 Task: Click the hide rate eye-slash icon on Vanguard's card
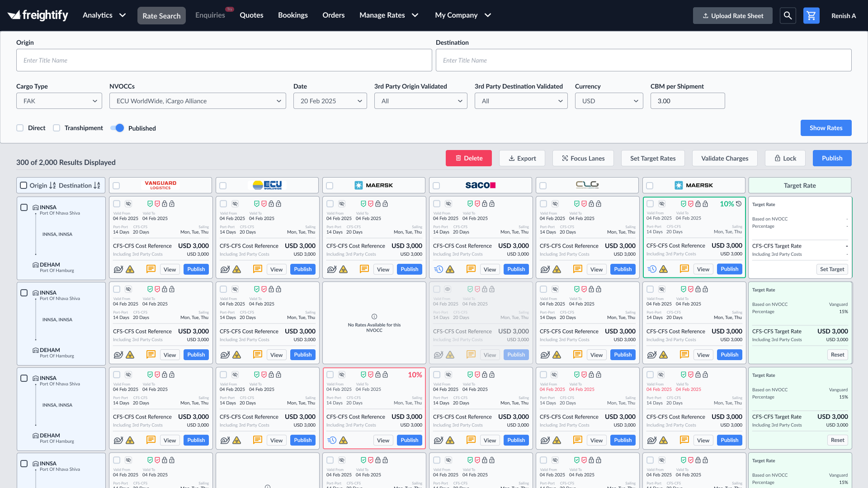coord(129,203)
